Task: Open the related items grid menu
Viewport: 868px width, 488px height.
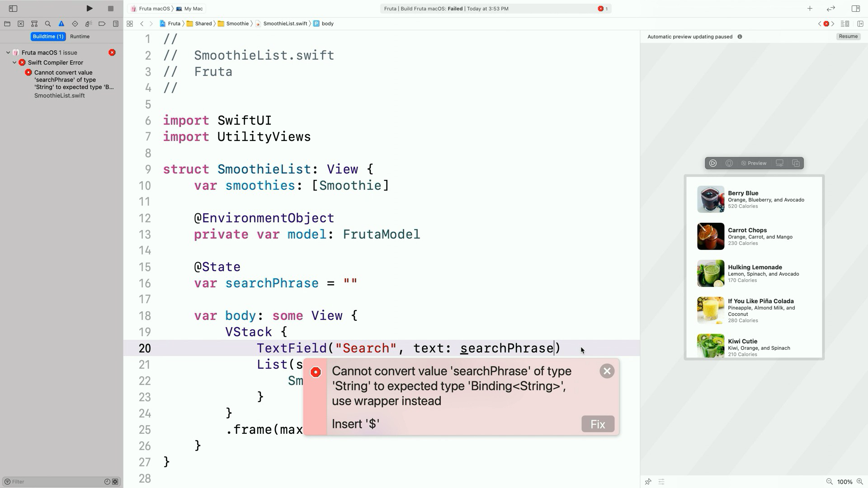Action: pos(130,23)
